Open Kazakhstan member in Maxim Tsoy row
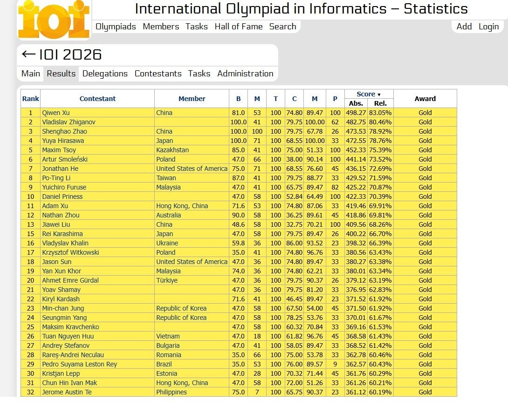The height and width of the screenshot is (420, 508). 172,150
